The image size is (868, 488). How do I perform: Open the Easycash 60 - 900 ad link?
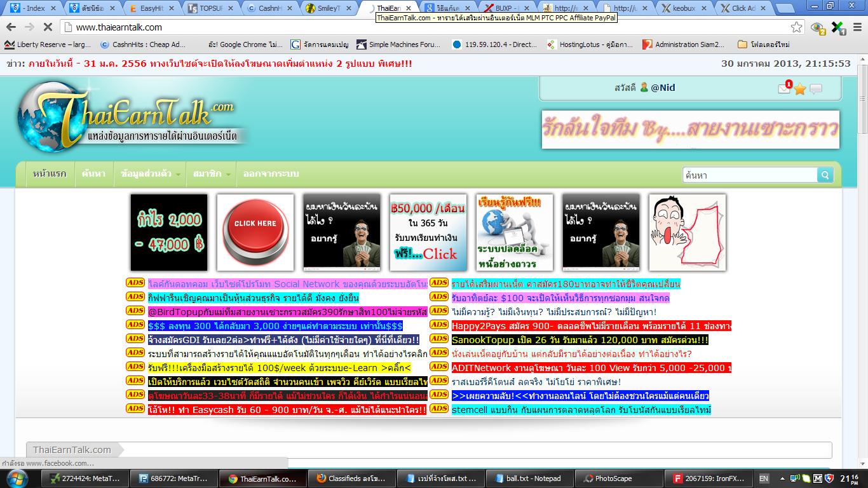click(x=287, y=410)
